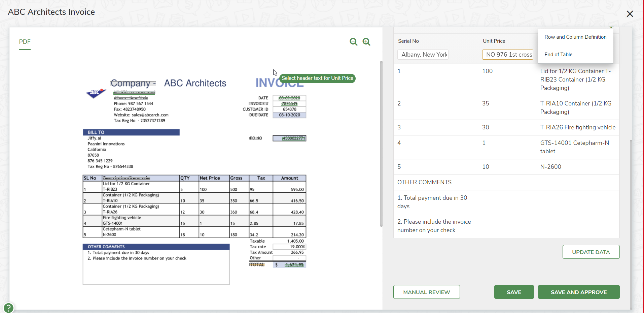Edit the Serial No header field
This screenshot has height=313, width=644.
423,55
